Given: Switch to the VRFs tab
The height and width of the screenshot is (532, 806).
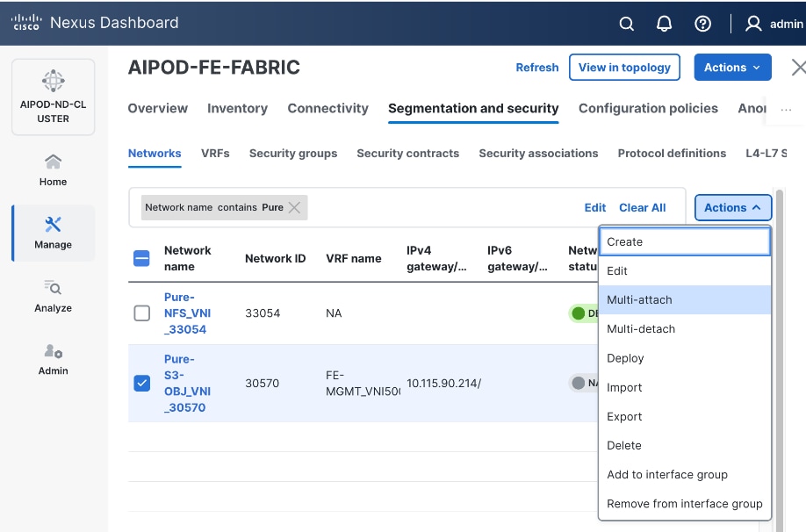Looking at the screenshot, I should [215, 153].
